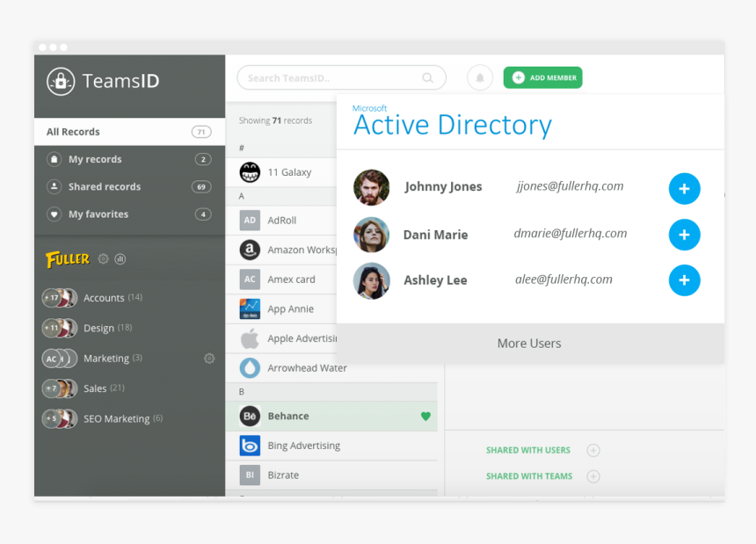The height and width of the screenshot is (544, 756).
Task: Click the TeamsID padlock logo
Action: point(61,81)
